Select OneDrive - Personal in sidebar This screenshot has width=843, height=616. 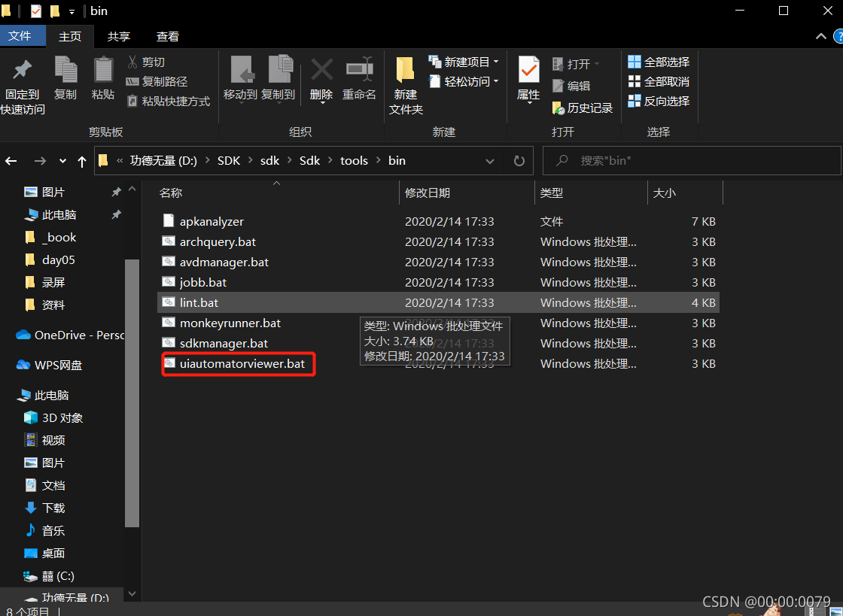click(x=70, y=335)
